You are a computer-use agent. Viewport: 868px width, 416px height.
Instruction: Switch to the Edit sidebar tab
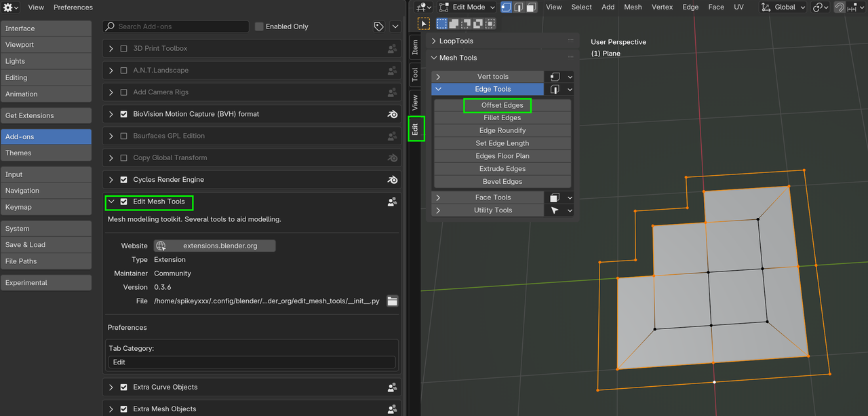coord(415,128)
